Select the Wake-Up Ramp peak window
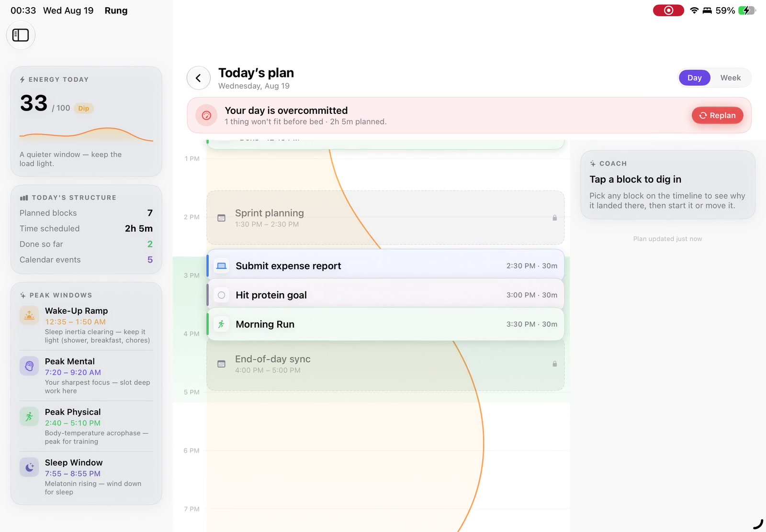The image size is (766, 532). coord(86,325)
